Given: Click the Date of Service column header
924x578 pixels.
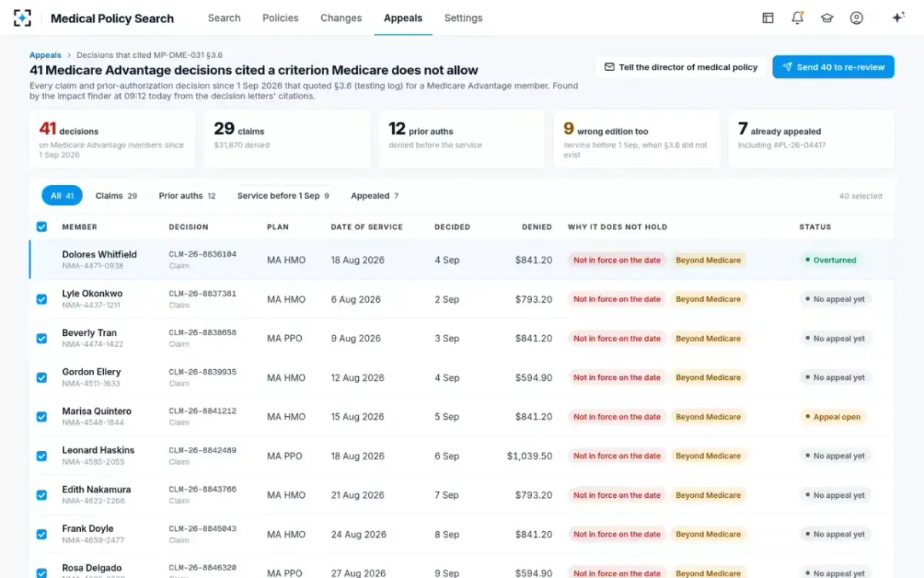Looking at the screenshot, I should pos(367,227).
